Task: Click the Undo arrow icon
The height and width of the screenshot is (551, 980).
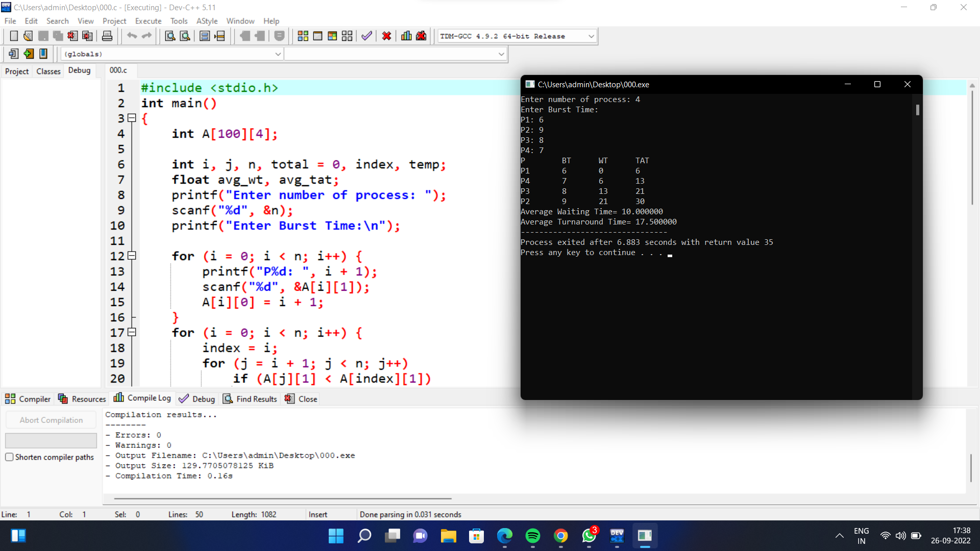Action: click(132, 36)
